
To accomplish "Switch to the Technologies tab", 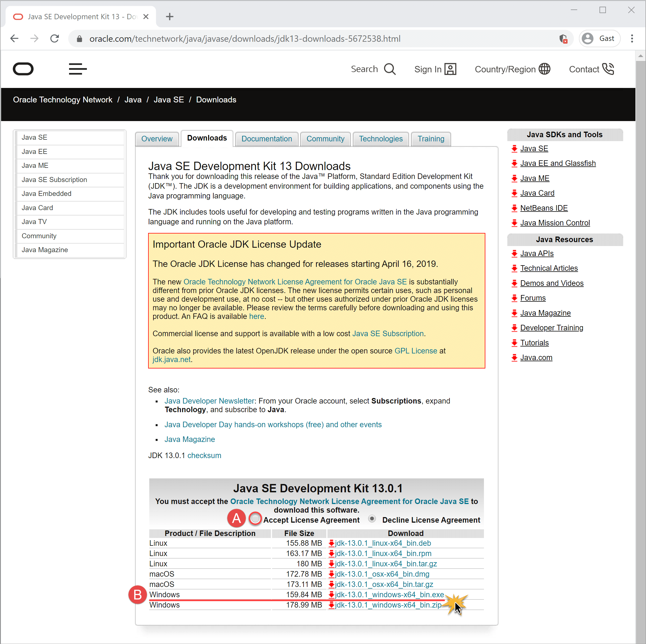I will pos(381,139).
